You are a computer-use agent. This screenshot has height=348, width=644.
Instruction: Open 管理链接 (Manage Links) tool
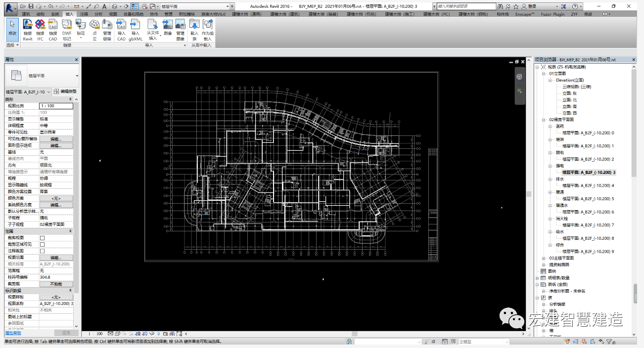point(107,29)
